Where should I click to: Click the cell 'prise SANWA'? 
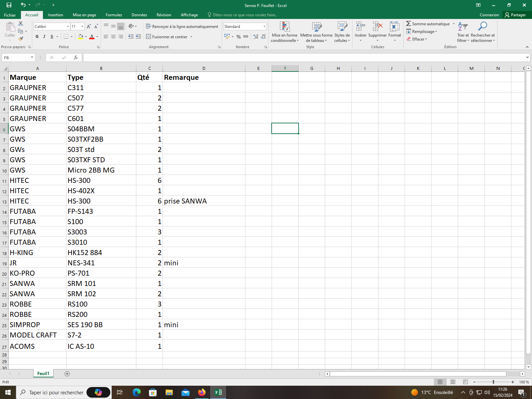pos(204,201)
